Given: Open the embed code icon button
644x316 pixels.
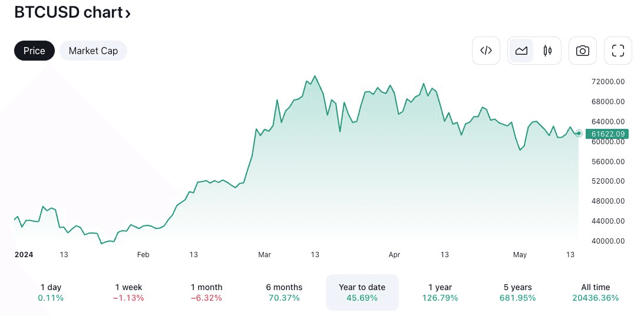Looking at the screenshot, I should 486,51.
